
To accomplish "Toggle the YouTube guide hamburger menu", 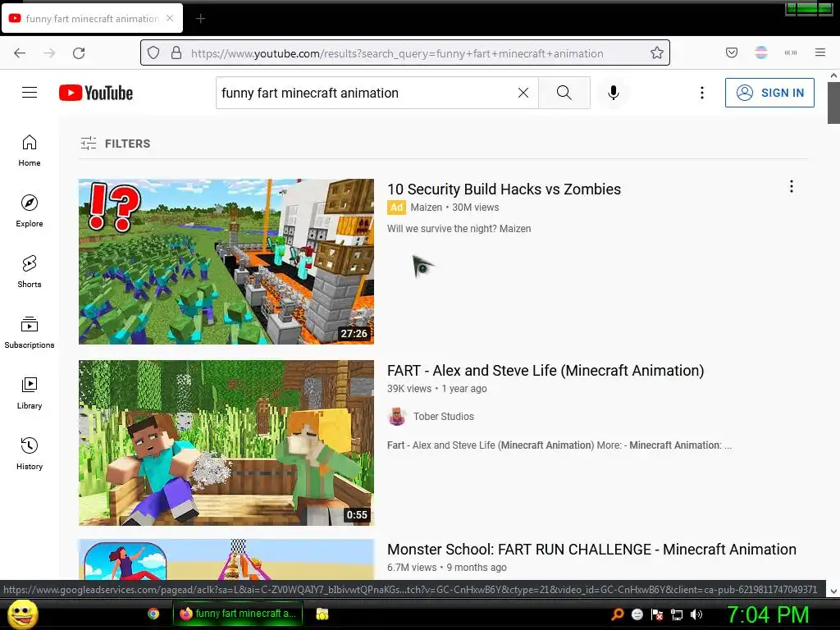I will tap(30, 93).
